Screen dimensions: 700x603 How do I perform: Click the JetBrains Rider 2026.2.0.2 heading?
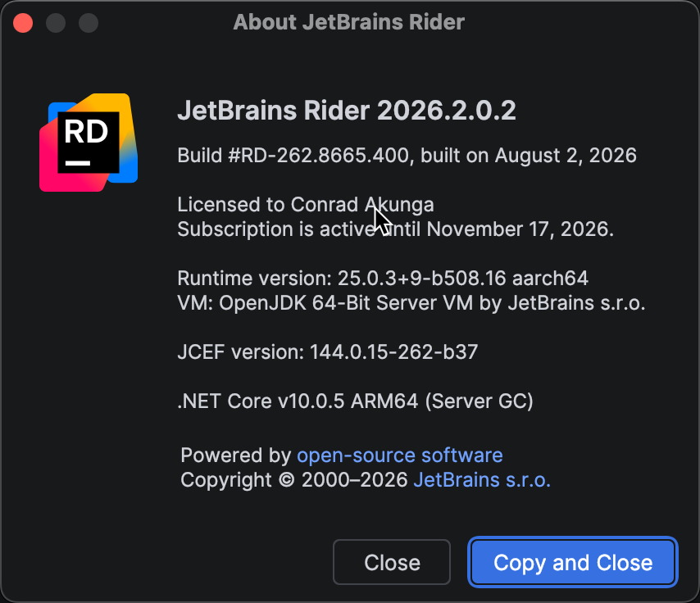[x=347, y=111]
